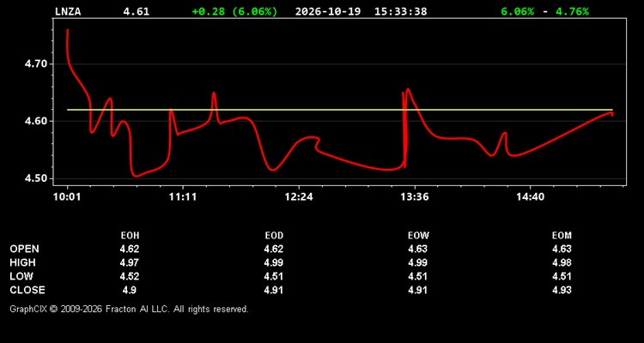Click the 4.76% value in the header range
The image size is (644, 343).
click(x=572, y=11)
